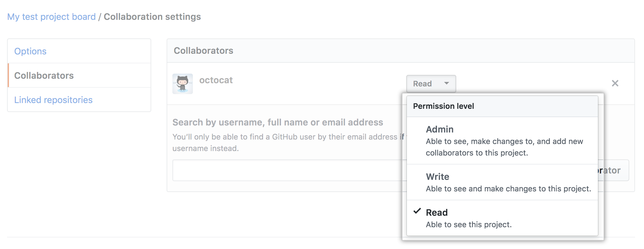Open the My test project board link
The image size is (644, 249).
(x=51, y=17)
